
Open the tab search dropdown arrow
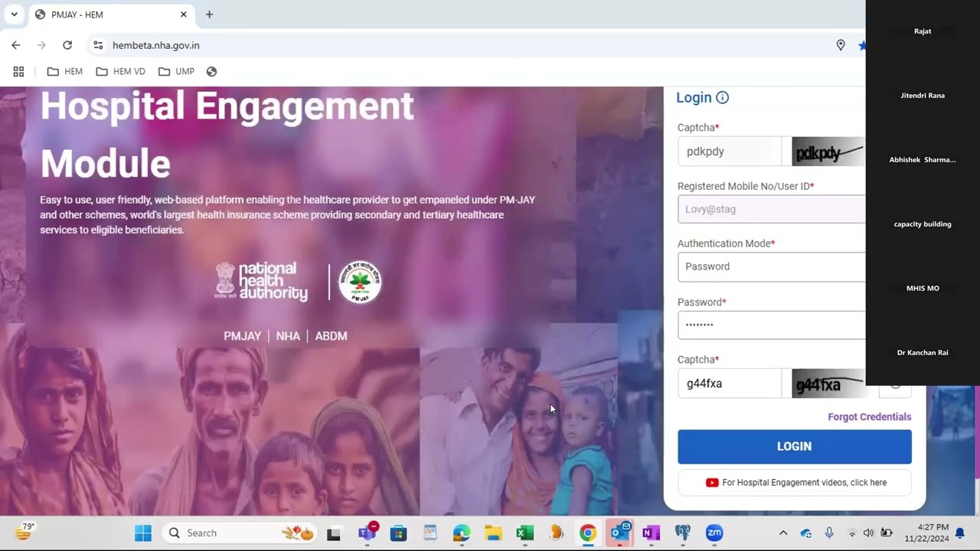pos(14,15)
